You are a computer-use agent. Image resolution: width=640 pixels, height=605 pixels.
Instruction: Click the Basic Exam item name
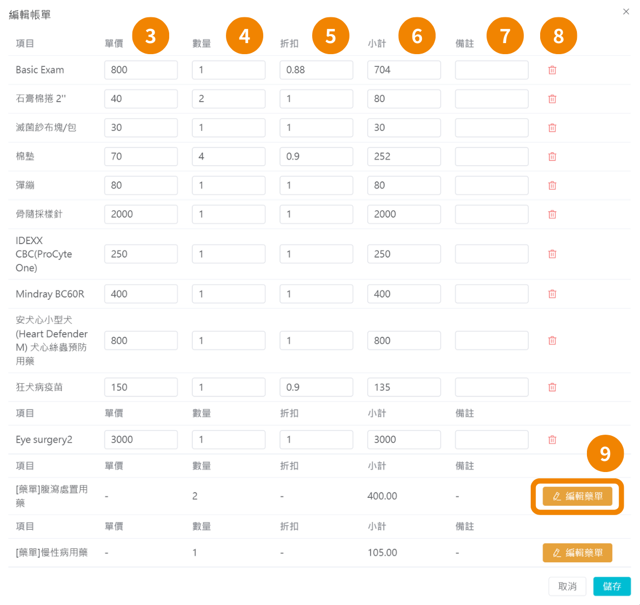coord(40,70)
